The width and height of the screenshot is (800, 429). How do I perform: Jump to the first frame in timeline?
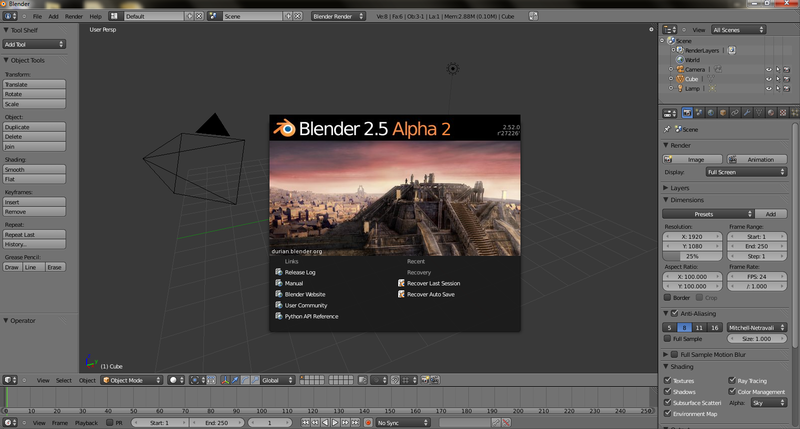click(305, 422)
